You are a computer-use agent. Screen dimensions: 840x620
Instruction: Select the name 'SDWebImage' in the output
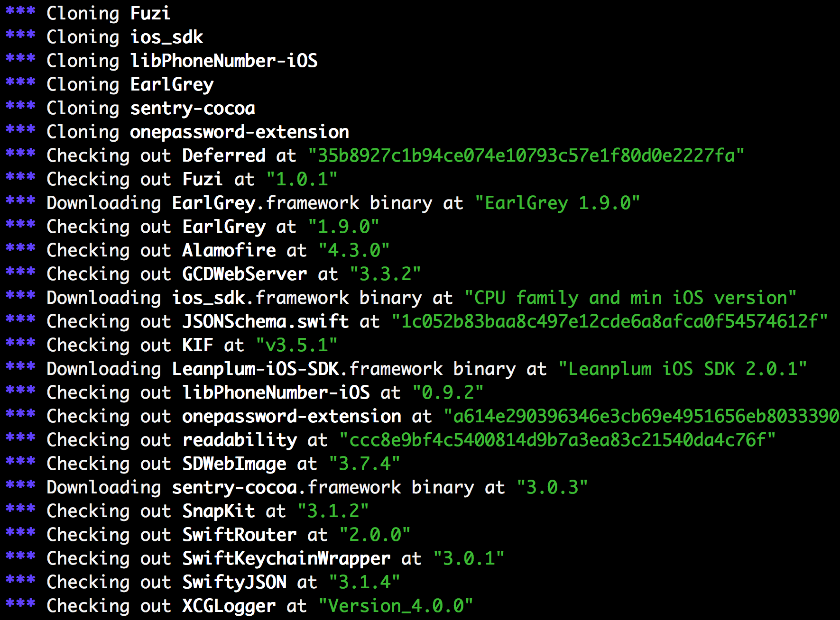[234, 464]
